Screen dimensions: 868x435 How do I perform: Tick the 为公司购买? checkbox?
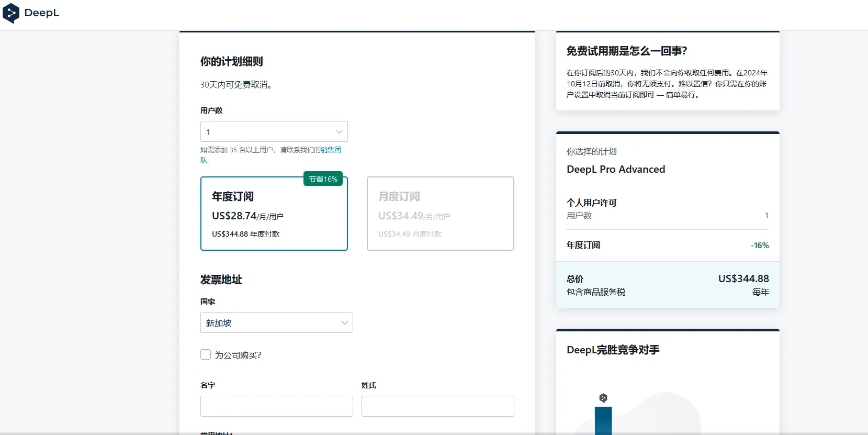click(206, 354)
